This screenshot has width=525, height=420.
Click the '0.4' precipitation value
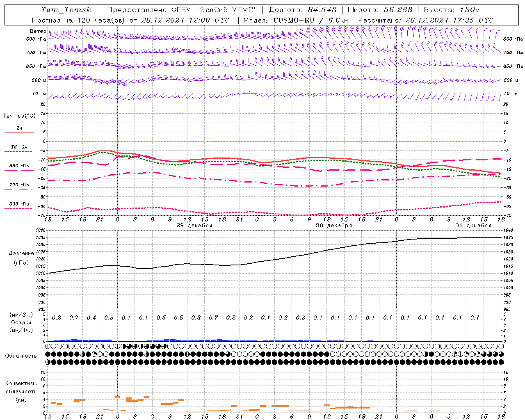(x=91, y=318)
